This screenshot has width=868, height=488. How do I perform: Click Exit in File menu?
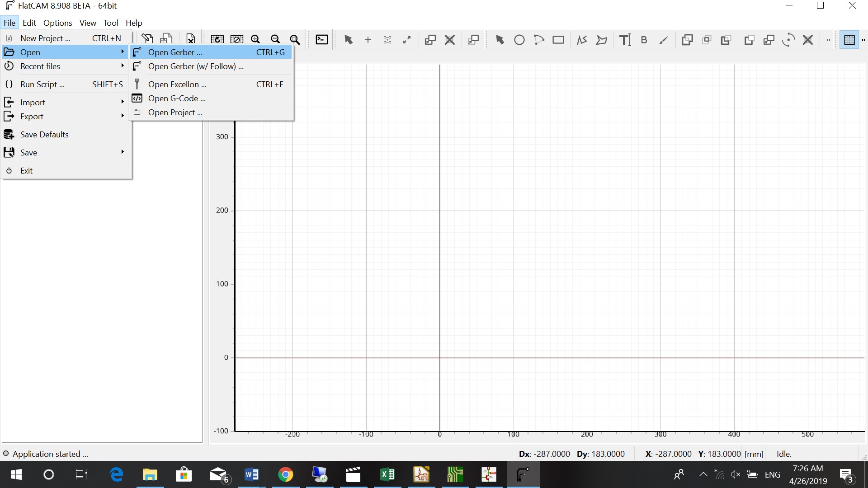coord(26,171)
